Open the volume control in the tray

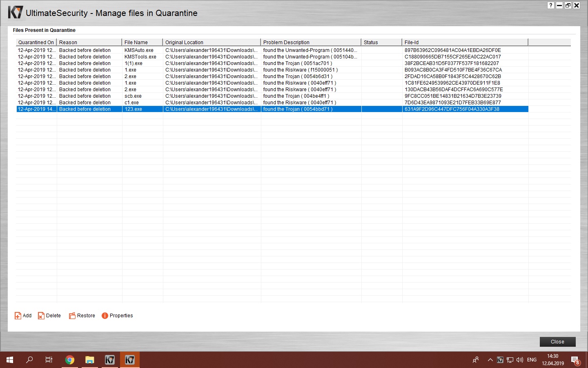520,360
